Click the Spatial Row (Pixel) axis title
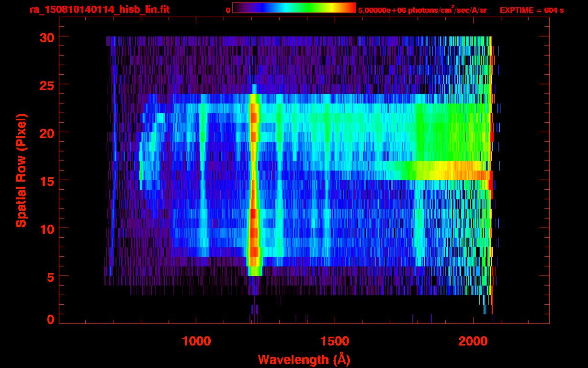 point(21,170)
